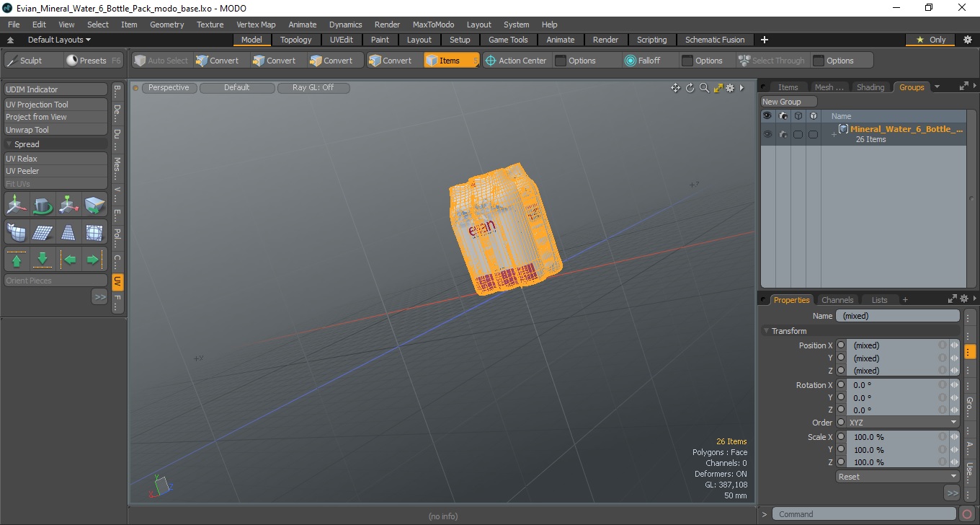
Task: Open Default Layouts dropdown
Action: 59,40
